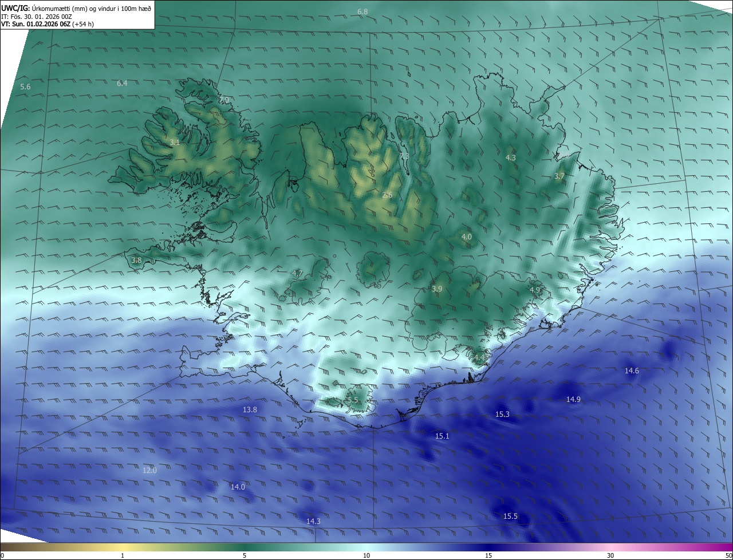Viewport: 733px width, 560px height.
Task: Select the 15.5 value label over the ocean
Action: [x=510, y=516]
